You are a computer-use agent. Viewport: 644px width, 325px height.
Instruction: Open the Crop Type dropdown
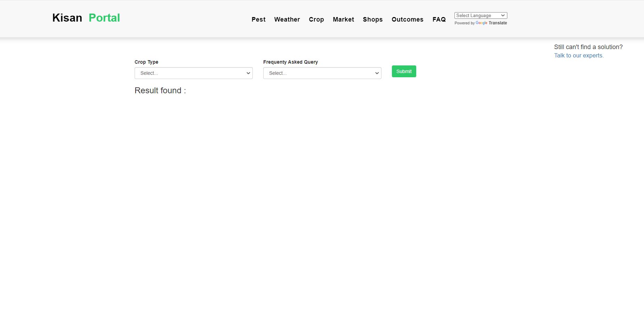[193, 73]
